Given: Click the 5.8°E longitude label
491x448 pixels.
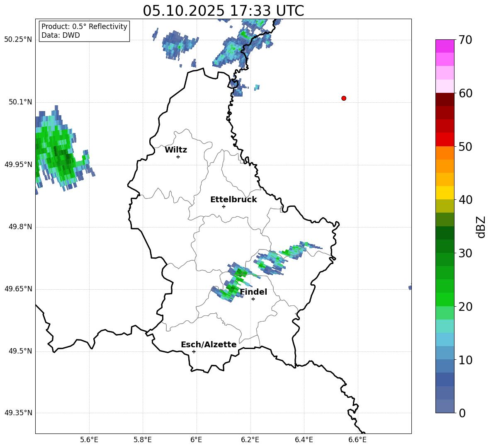Looking at the screenshot, I should 143,440.
